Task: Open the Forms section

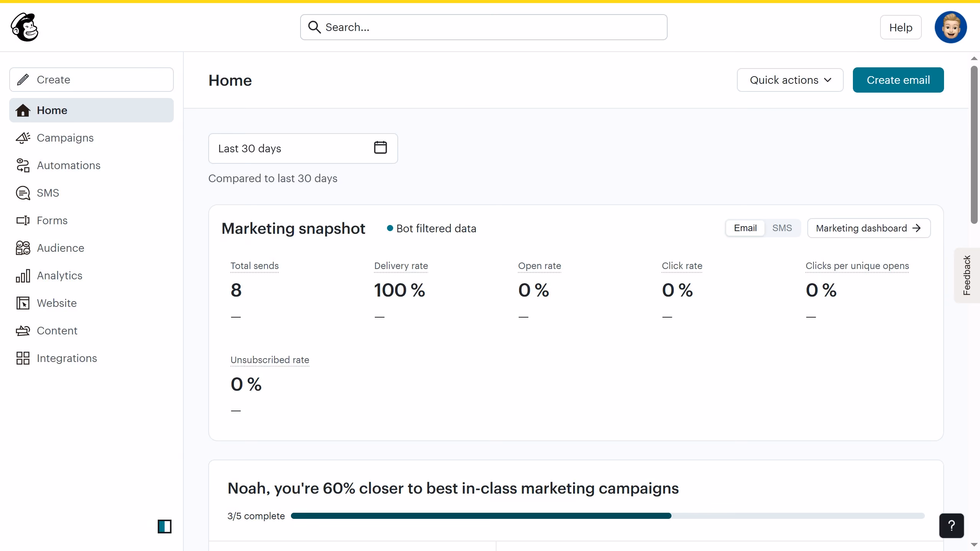Action: coord(91,220)
